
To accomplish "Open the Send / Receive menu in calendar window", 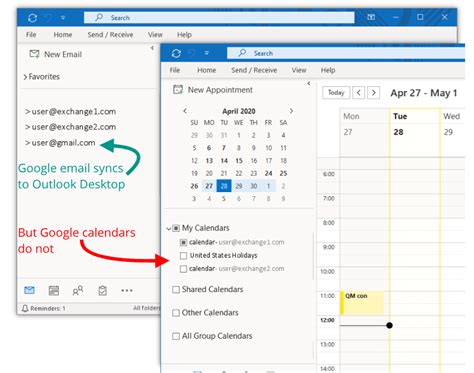I will coord(254,70).
